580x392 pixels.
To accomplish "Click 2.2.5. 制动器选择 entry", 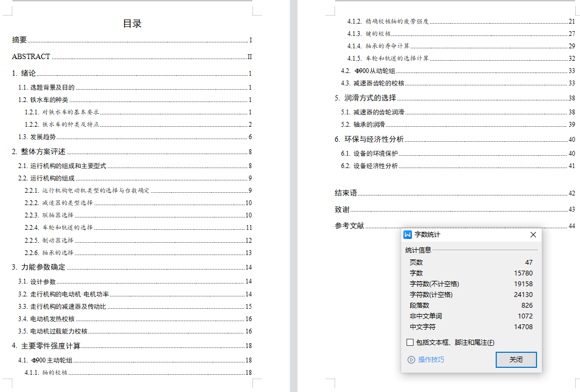I will tap(139, 241).
